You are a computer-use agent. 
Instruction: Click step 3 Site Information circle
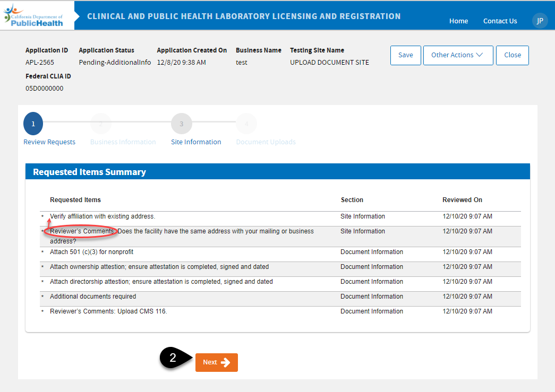[181, 124]
